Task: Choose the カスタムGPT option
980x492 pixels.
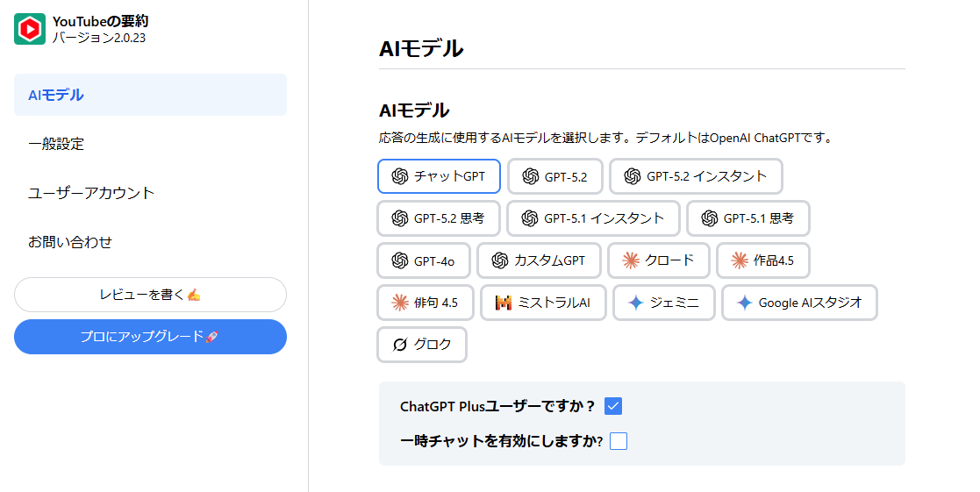Action: click(539, 260)
